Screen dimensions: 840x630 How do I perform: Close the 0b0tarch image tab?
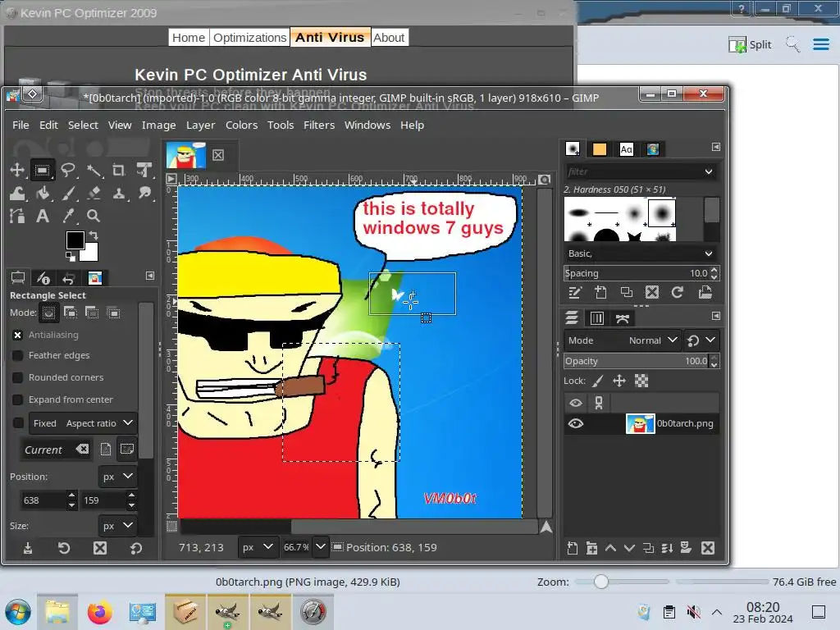(x=218, y=155)
